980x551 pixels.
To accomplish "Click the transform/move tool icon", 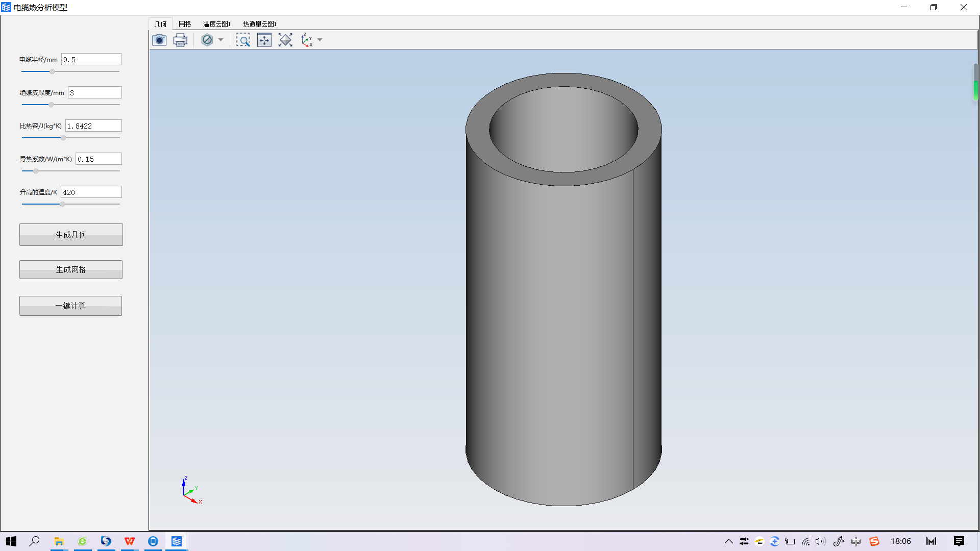I will point(264,40).
